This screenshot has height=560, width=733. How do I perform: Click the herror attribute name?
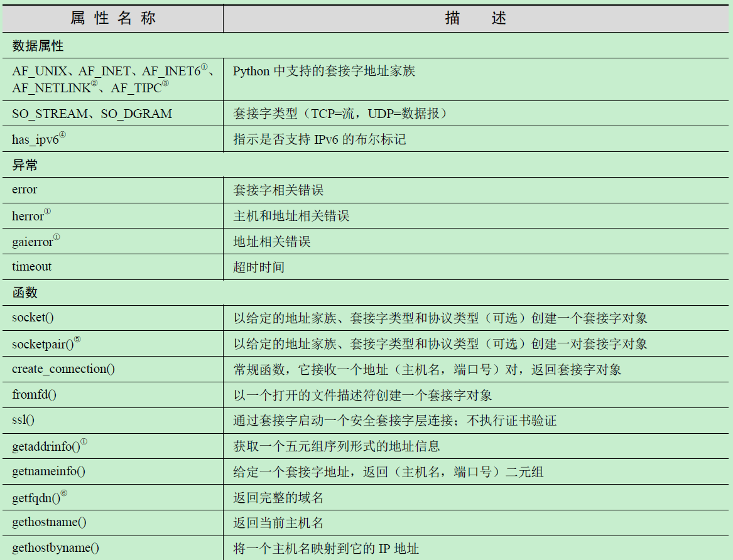(31, 215)
